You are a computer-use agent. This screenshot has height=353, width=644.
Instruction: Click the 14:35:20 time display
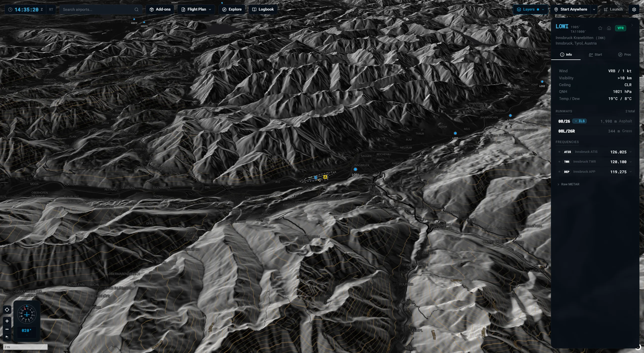[x=26, y=10]
